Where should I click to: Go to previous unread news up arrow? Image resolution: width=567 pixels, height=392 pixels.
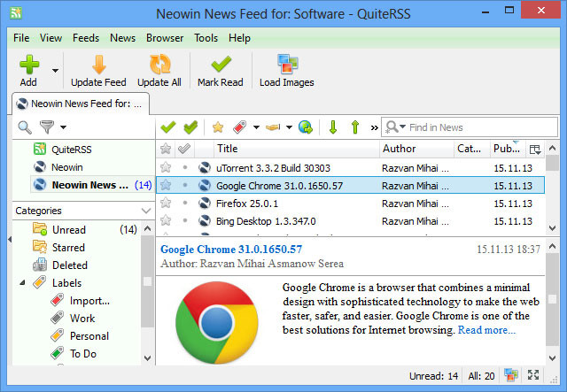click(x=355, y=127)
